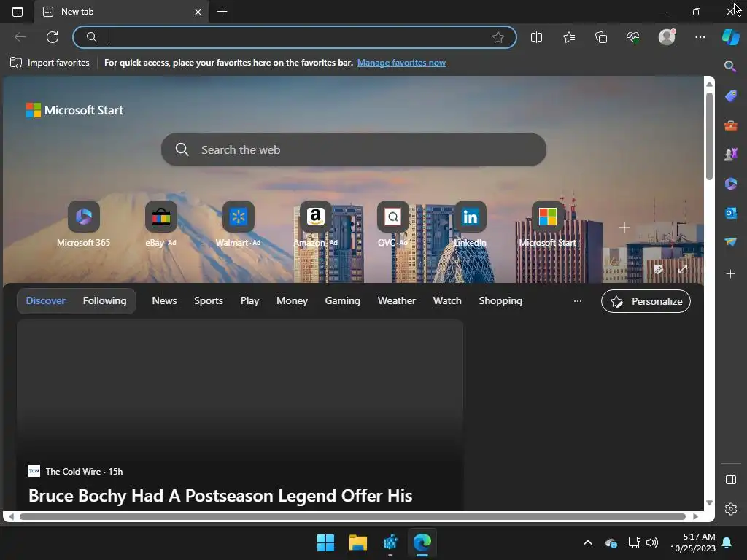The height and width of the screenshot is (560, 747).
Task: Open the Copilot icon in toolbar
Action: click(x=730, y=36)
